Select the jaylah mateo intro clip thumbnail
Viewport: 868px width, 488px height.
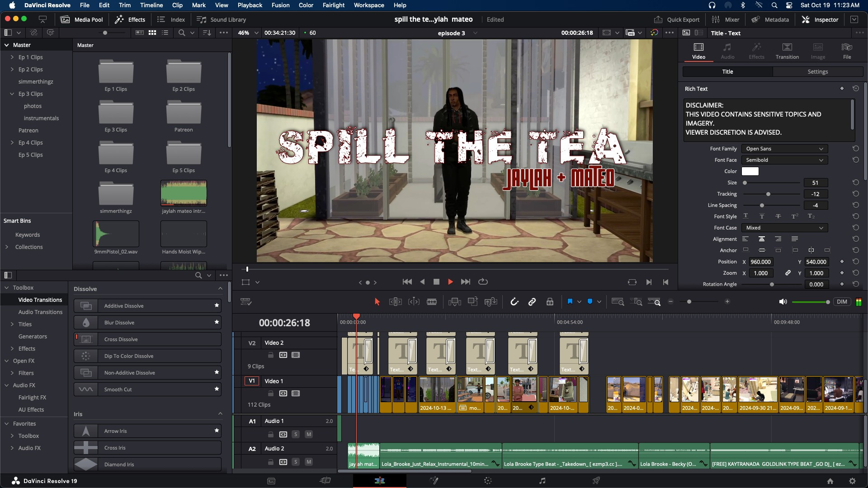coord(184,193)
